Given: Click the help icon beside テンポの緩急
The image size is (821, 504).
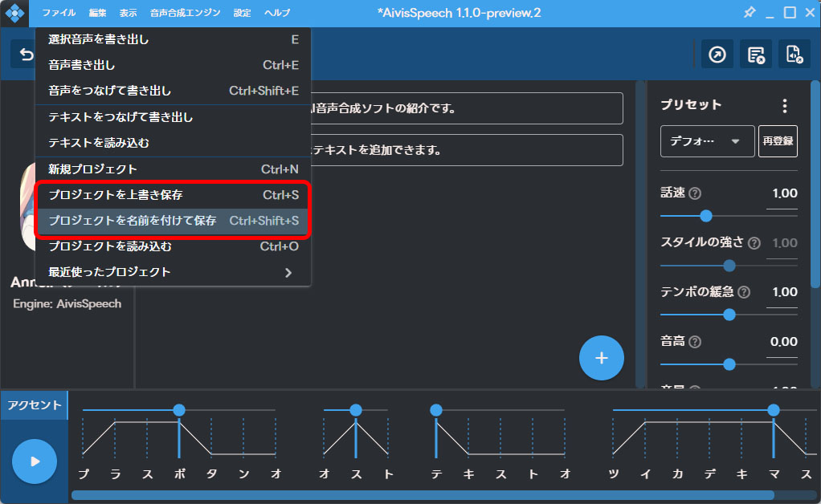Looking at the screenshot, I should coord(744,292).
